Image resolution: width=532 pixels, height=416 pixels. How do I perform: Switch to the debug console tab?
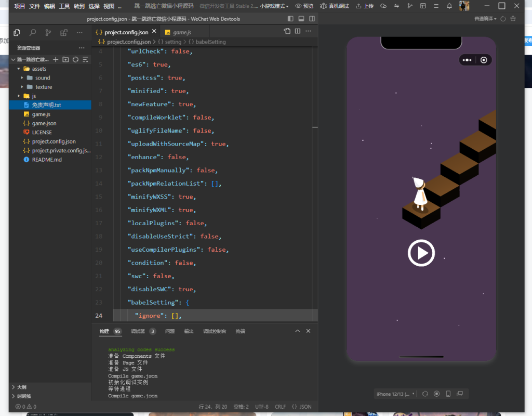[x=215, y=331]
